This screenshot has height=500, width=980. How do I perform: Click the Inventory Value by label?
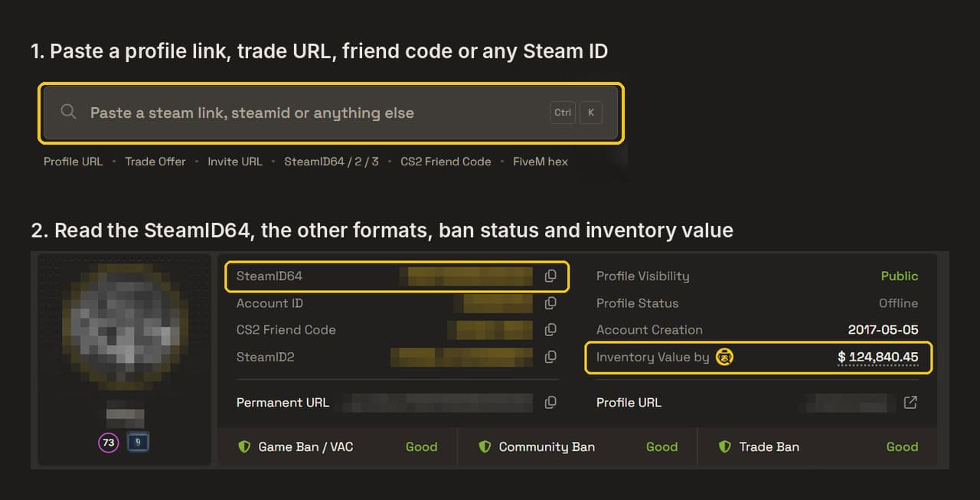[652, 357]
